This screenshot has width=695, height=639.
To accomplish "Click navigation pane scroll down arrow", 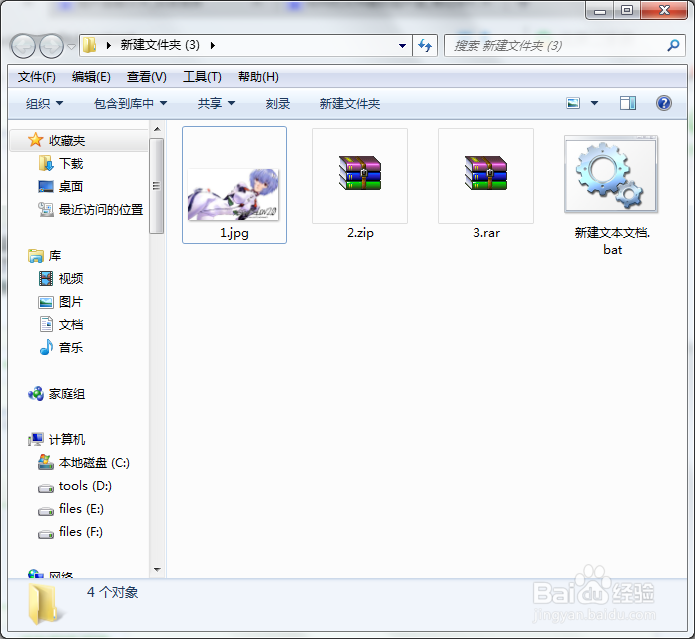I will (157, 569).
